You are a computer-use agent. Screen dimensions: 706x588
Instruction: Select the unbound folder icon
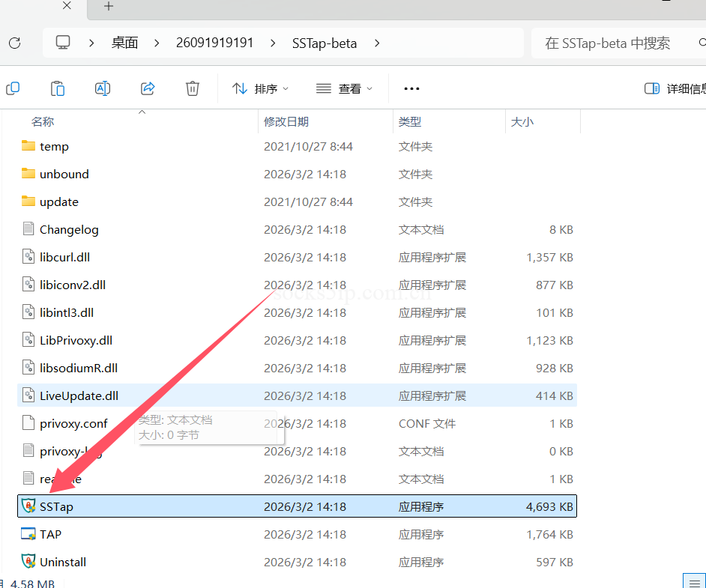tap(28, 174)
